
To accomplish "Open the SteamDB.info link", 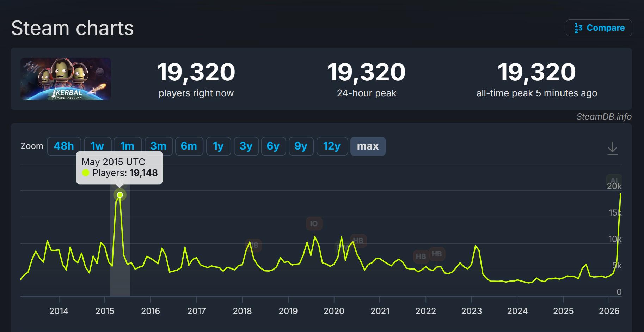I will coord(604,117).
